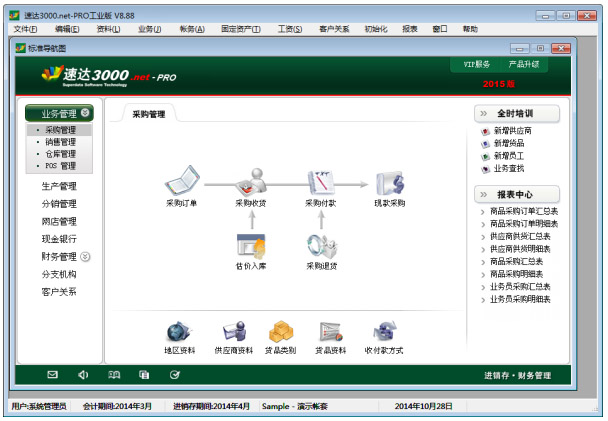Select 销售管理 in the sidebar
The image size is (608, 421).
click(59, 142)
